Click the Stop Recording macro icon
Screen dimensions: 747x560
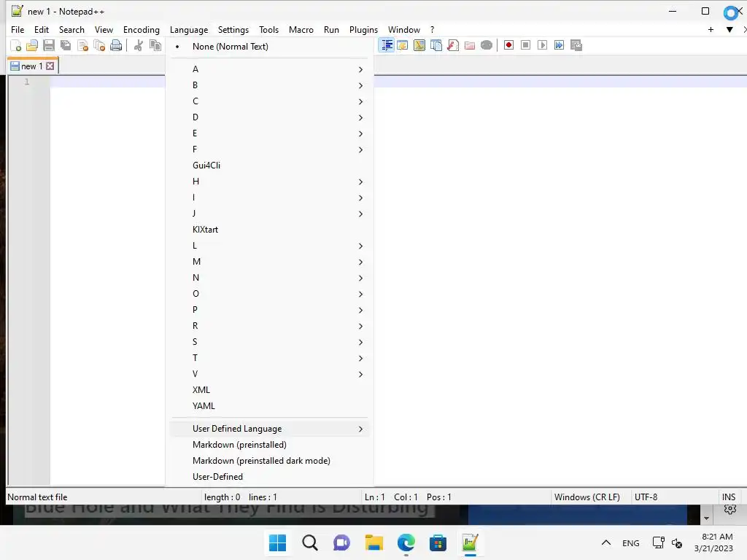tap(525, 45)
